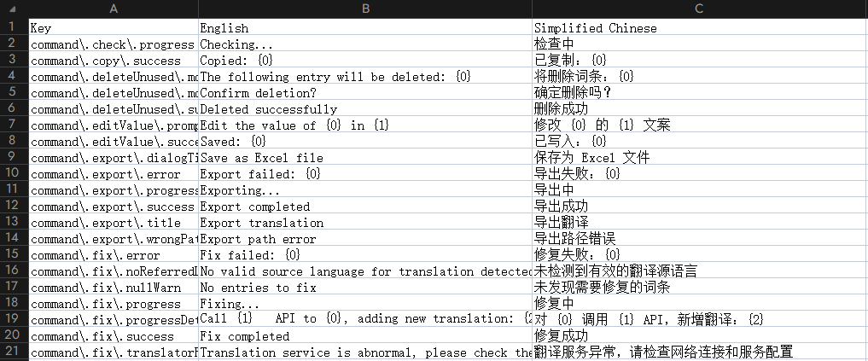868x361 pixels.
Task: Select row 10 header
Action: (14, 173)
